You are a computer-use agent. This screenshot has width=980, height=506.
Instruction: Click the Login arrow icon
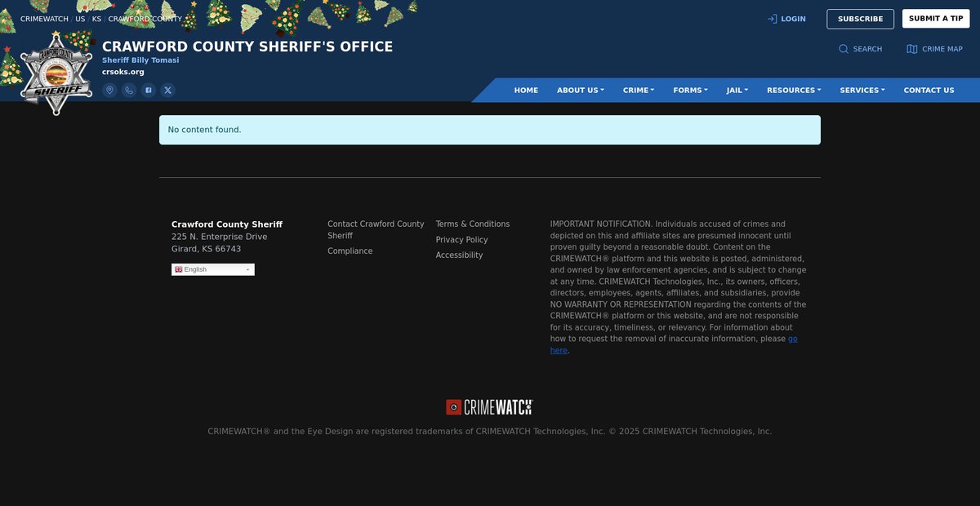tap(772, 19)
